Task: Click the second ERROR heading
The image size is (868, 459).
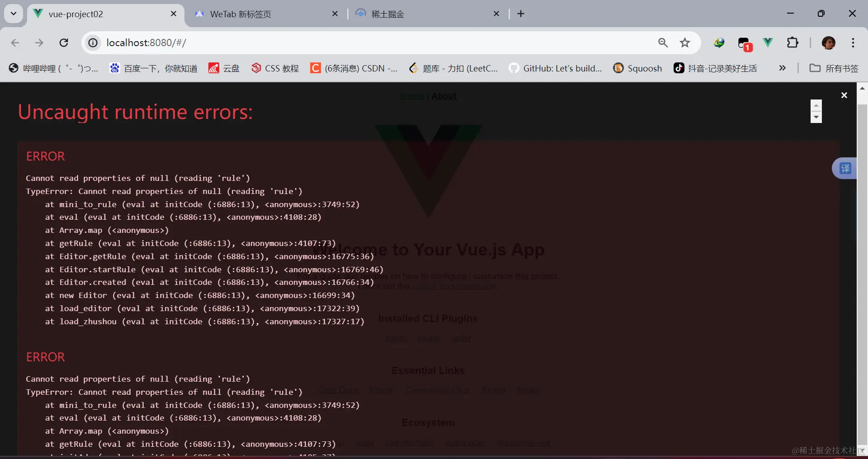Action: (45, 357)
